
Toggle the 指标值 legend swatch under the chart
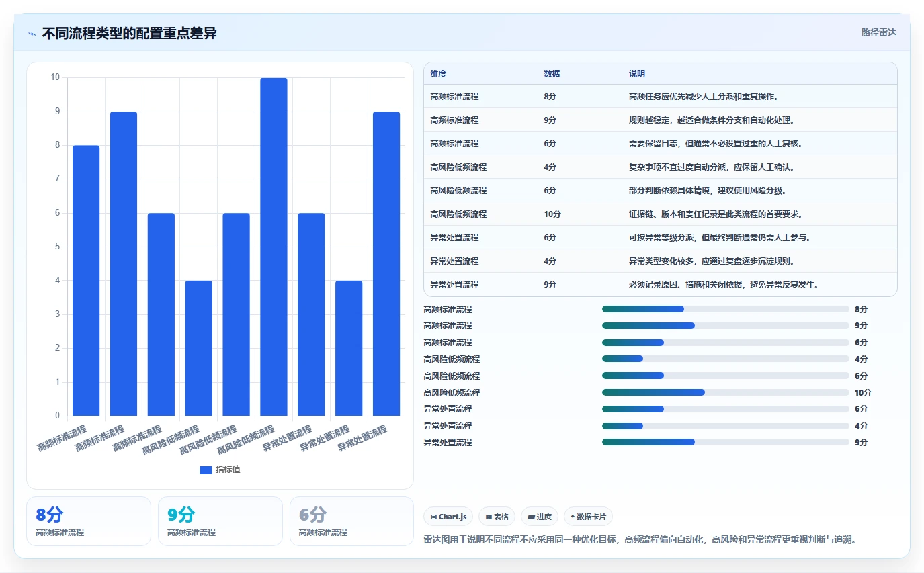[x=206, y=470]
